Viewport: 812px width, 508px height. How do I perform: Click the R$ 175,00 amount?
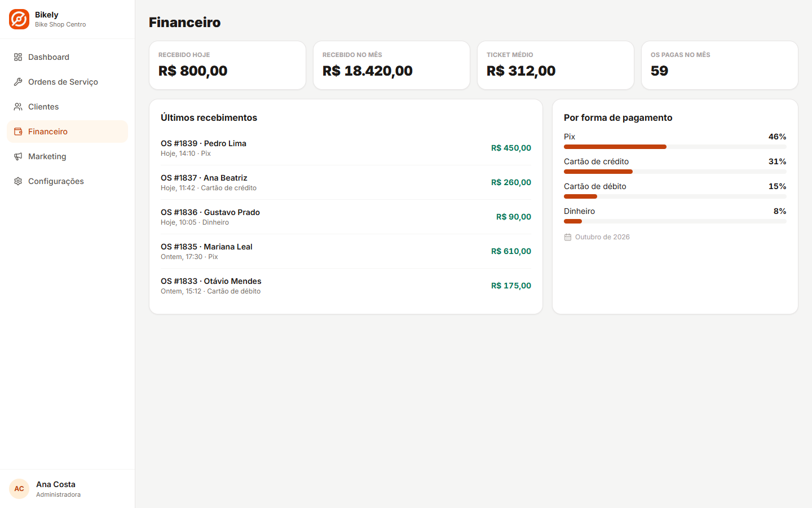[511, 286]
